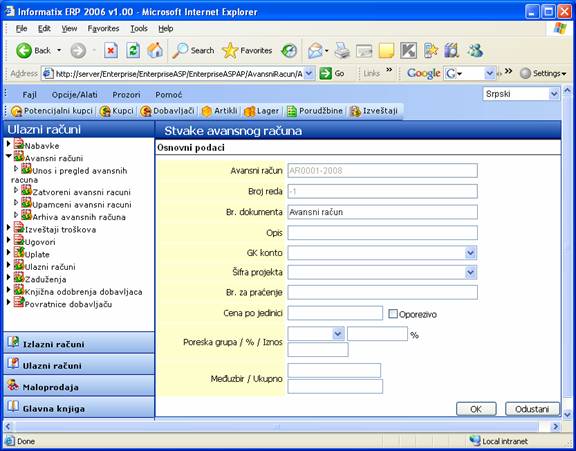This screenshot has width=576, height=451.
Task: Click the Povratnice dobavljaču tree icon
Action: 19,303
